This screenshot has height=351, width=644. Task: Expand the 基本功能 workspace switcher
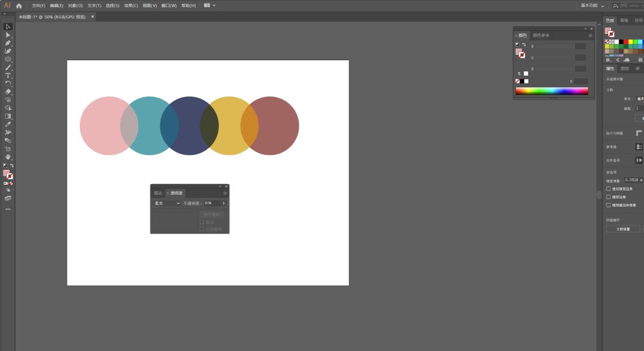point(592,5)
